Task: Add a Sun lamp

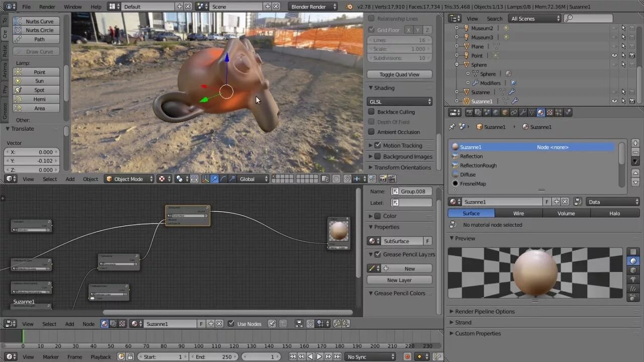Action: tap(36, 81)
